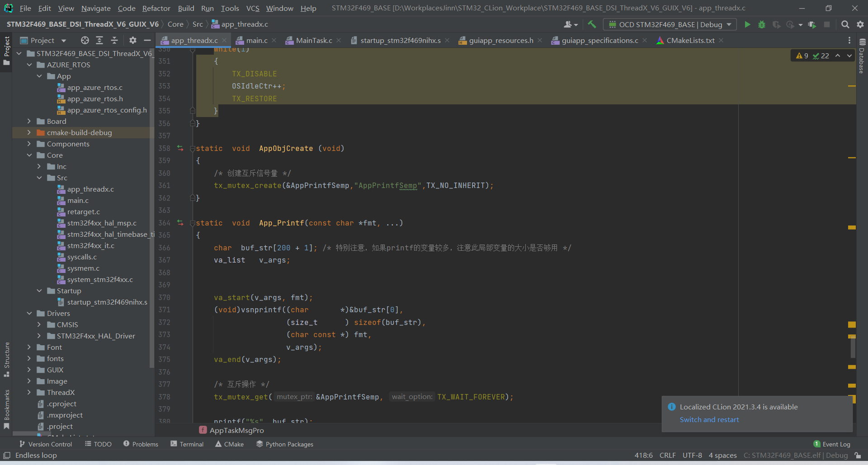Open the Bookmarks tool window
The image size is (868, 465).
point(6,409)
